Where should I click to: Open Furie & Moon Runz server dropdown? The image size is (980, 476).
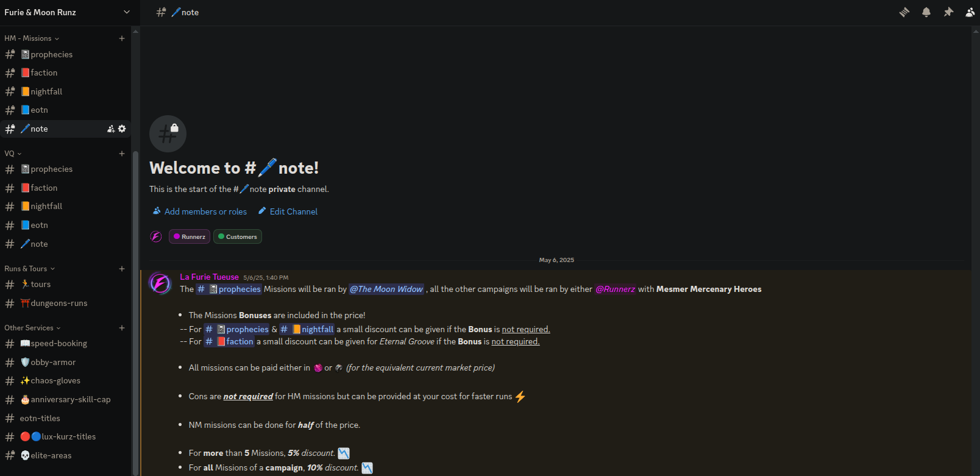tap(126, 12)
